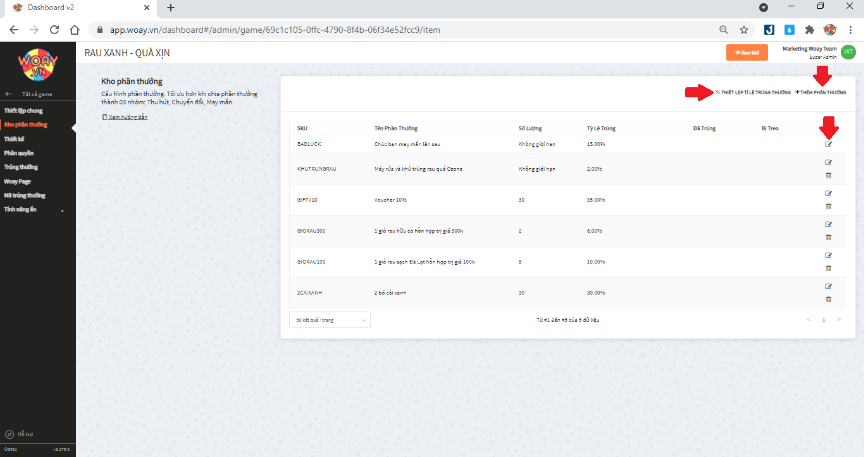Image resolution: width=868 pixels, height=457 pixels.
Task: Click the Đã Trúng column header
Action: (704, 128)
